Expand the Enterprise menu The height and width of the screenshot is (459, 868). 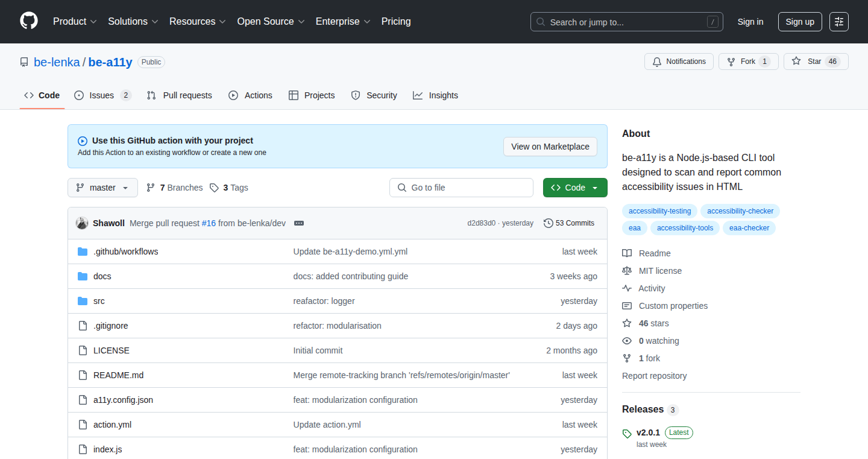(x=344, y=22)
